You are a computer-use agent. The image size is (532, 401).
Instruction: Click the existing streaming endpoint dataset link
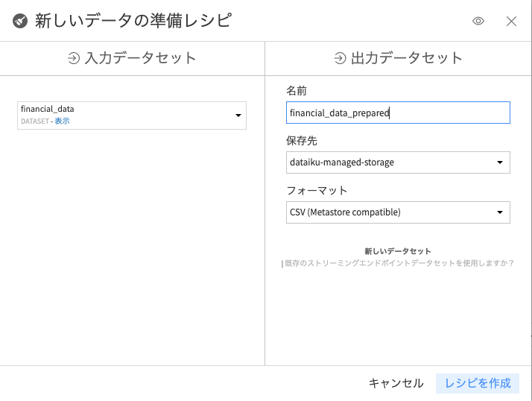point(399,263)
